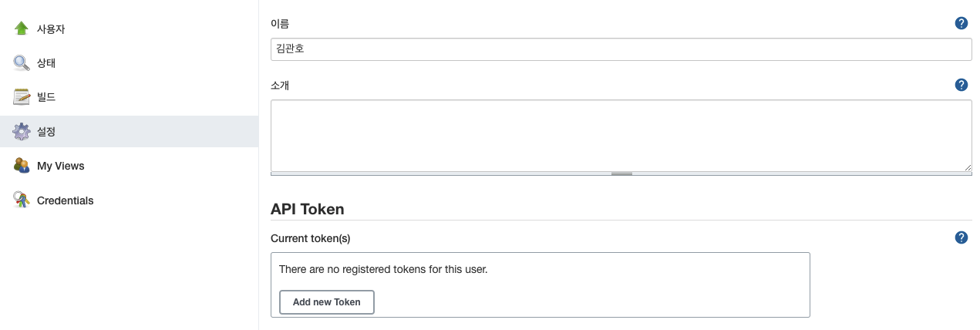Click the textarea corner resize grip

(x=968, y=167)
